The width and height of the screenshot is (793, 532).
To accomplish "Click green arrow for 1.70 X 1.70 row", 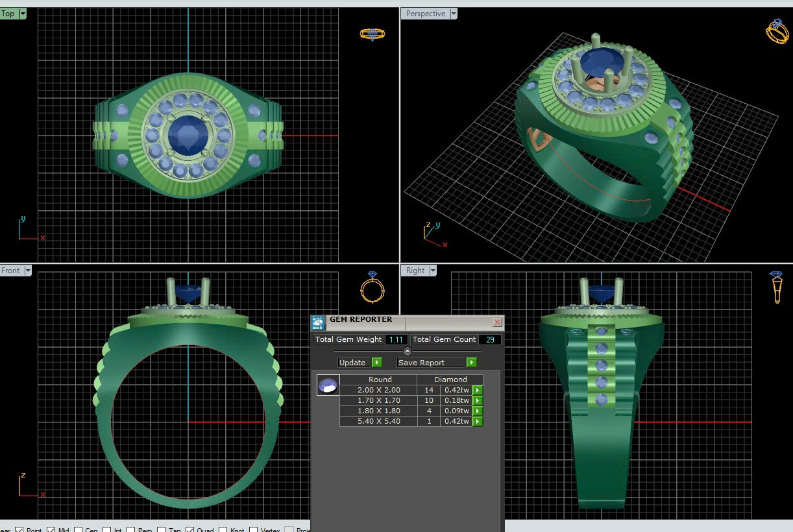I will [478, 401].
